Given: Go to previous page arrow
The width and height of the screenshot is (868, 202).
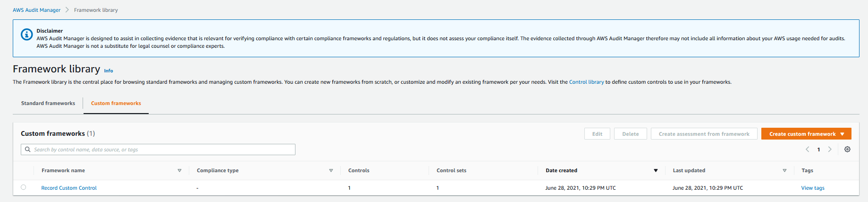Looking at the screenshot, I should point(808,149).
